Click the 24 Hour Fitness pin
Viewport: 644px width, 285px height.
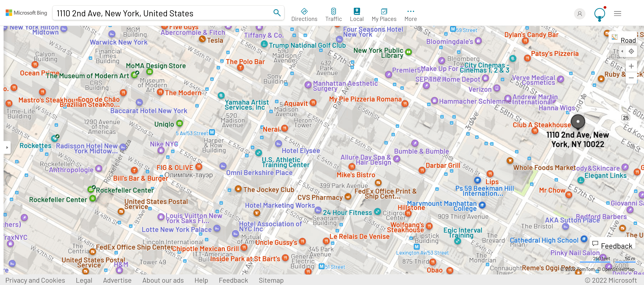click(x=377, y=212)
